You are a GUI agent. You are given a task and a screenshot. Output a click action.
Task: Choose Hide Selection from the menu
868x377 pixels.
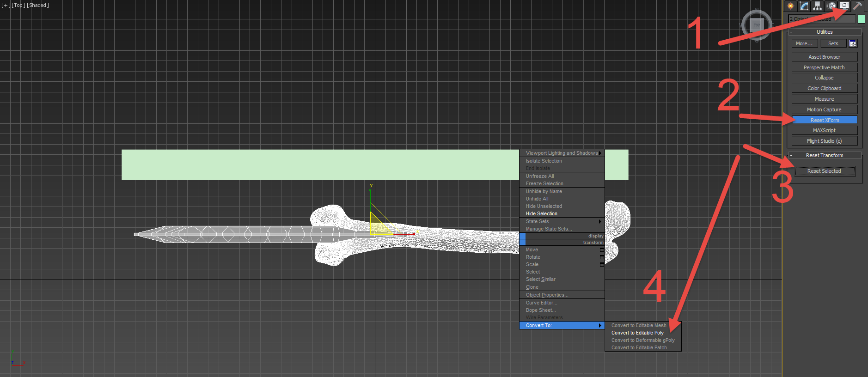point(562,213)
